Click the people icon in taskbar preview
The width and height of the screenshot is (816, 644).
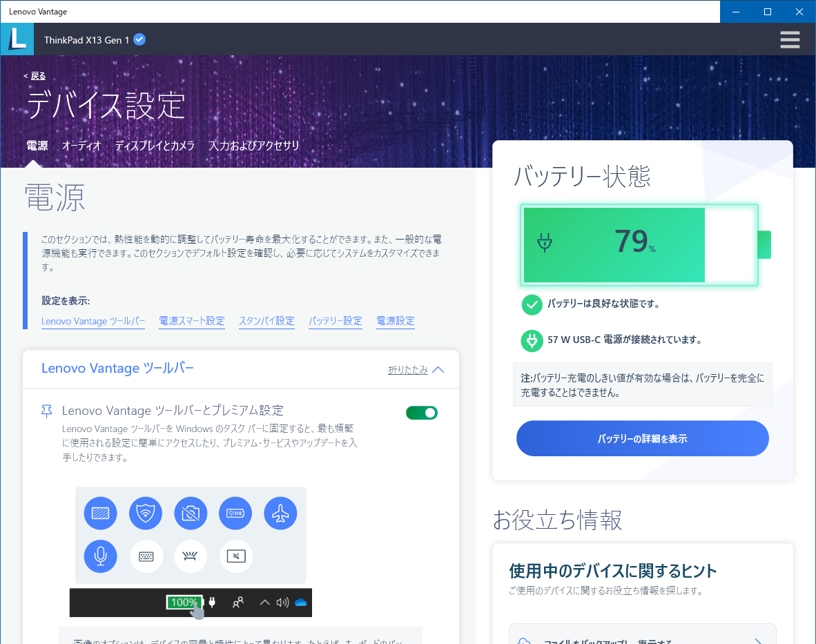click(237, 603)
